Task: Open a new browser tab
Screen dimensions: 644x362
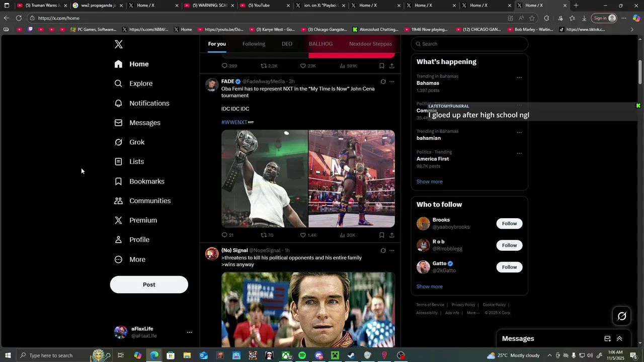Action: coord(576,6)
